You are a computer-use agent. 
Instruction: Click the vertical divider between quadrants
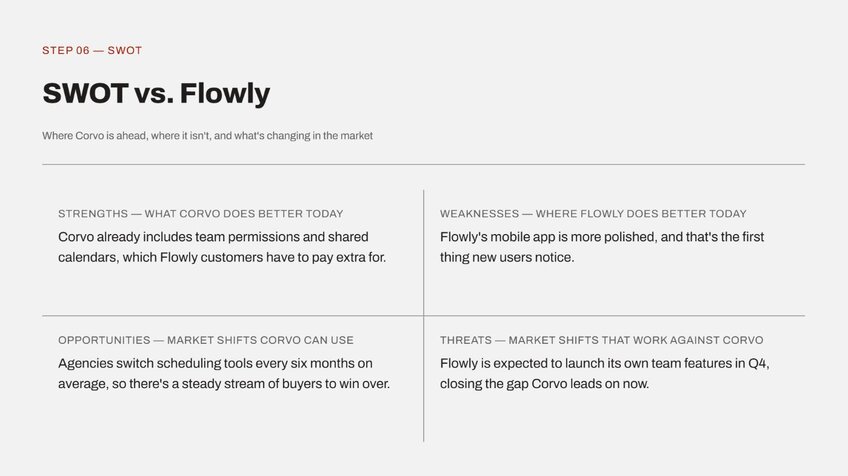click(x=423, y=315)
